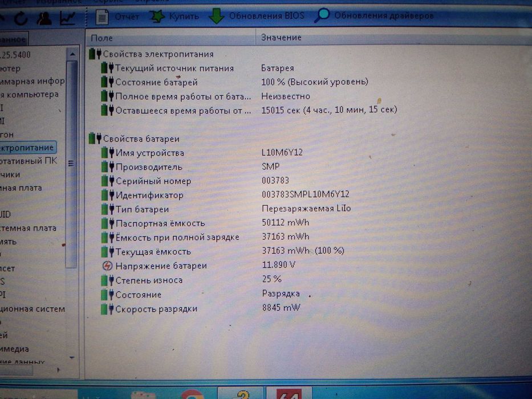This screenshot has height=399, width=532.
Task: Open the question mark help taskbar icon
Action: pos(242,393)
